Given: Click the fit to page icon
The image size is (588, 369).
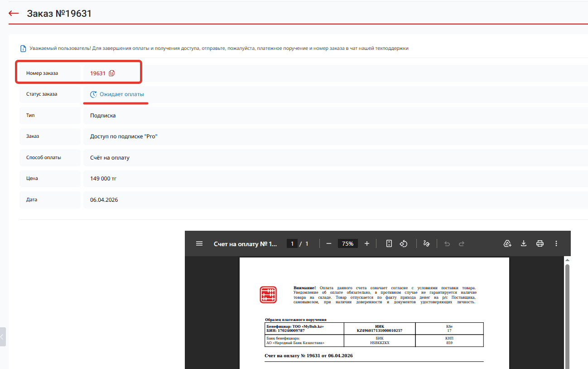Looking at the screenshot, I should coord(389,243).
